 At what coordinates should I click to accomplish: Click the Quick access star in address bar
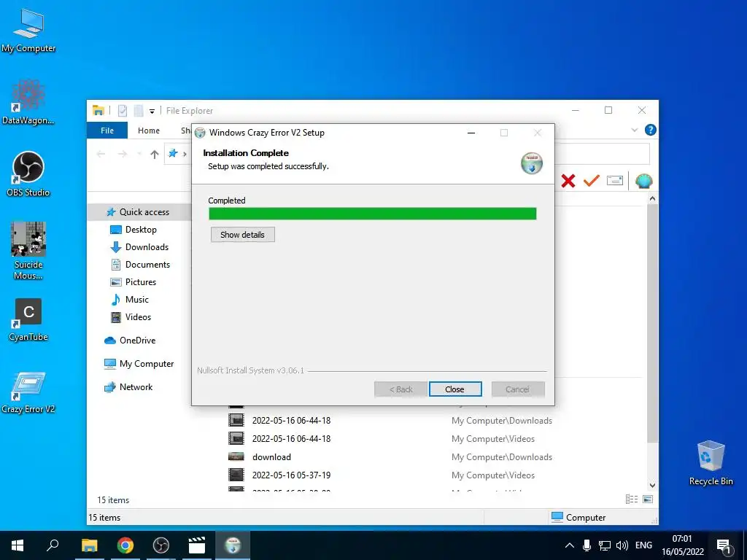pos(173,153)
